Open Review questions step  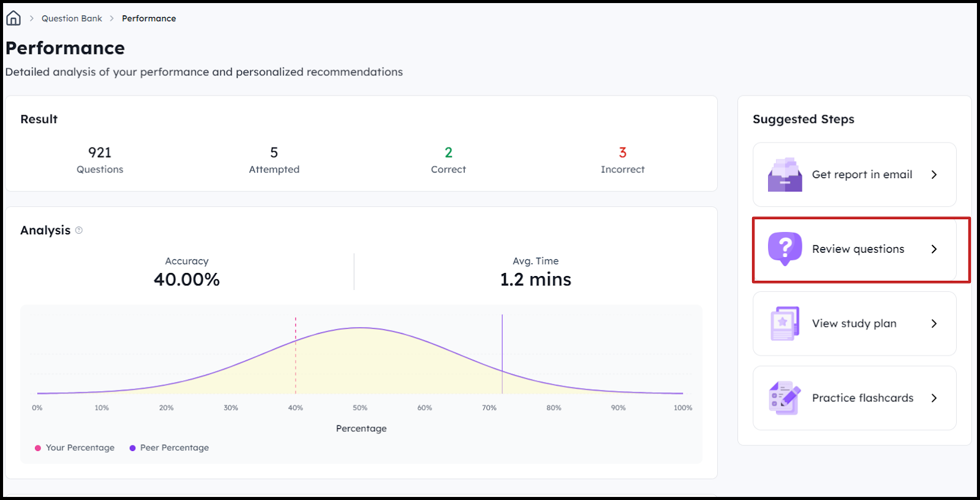coord(858,249)
